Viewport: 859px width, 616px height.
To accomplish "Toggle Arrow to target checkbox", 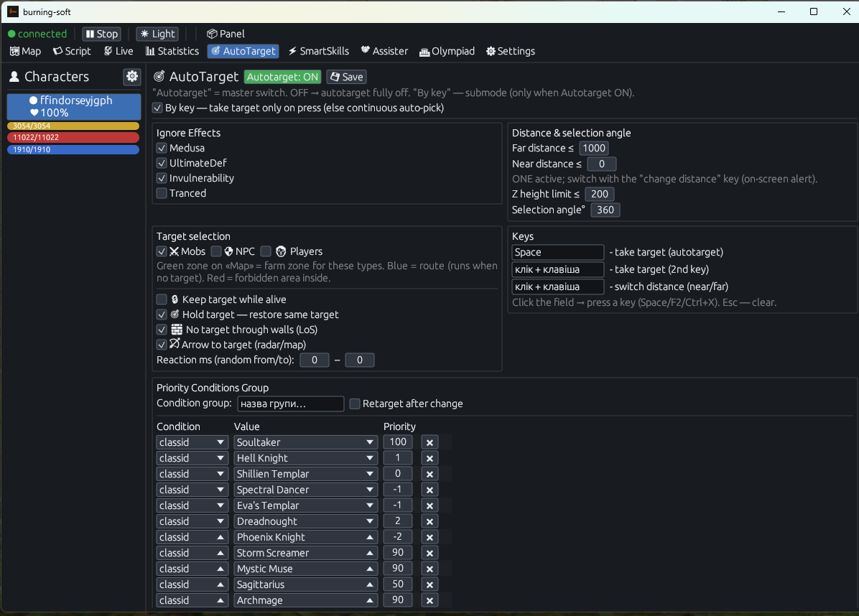I will [162, 345].
